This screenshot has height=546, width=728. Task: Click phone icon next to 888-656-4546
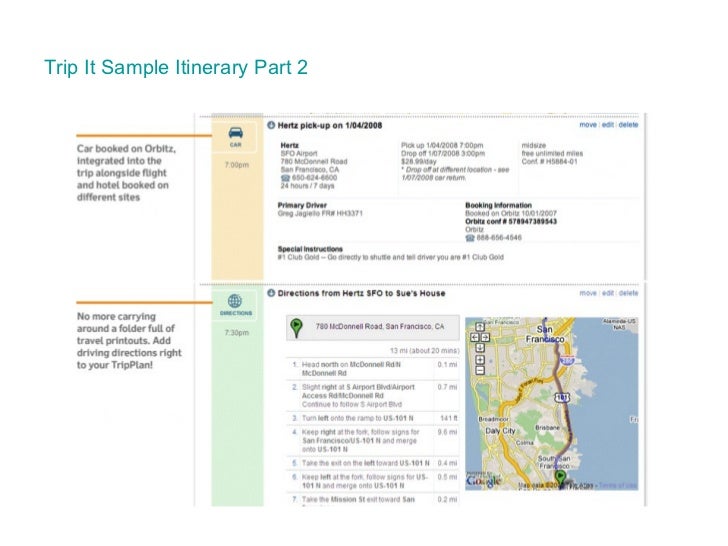(470, 238)
